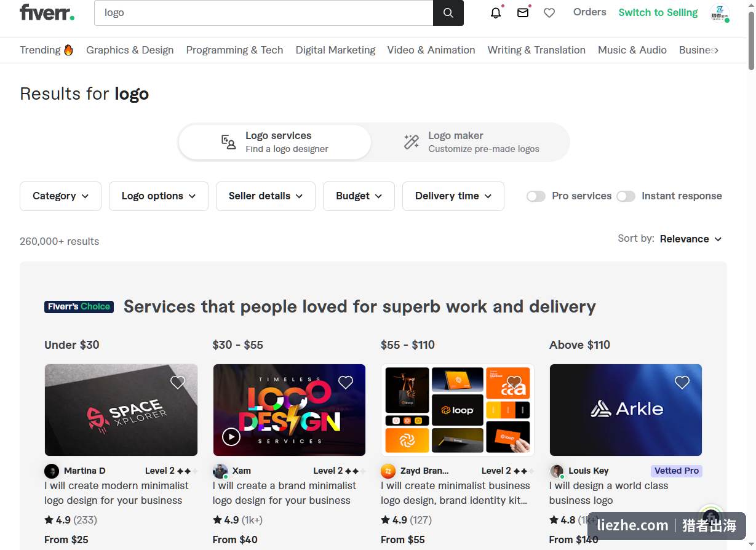Click the Vetted Pro badge
756x550 pixels.
coord(677,471)
